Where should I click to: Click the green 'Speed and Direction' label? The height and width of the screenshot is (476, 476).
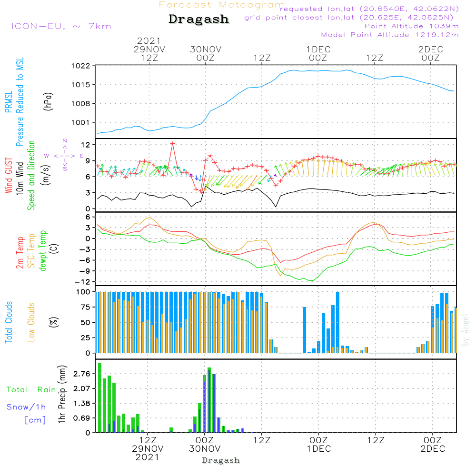[x=31, y=175]
